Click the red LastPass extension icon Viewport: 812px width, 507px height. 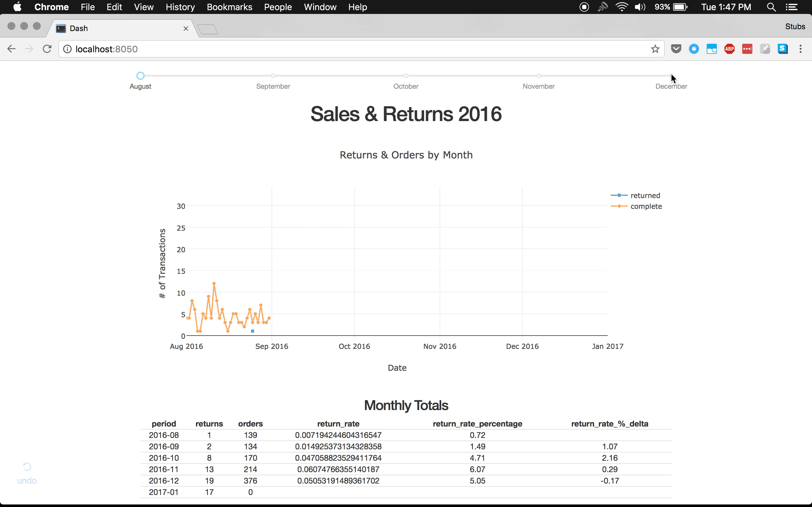pyautogui.click(x=747, y=49)
